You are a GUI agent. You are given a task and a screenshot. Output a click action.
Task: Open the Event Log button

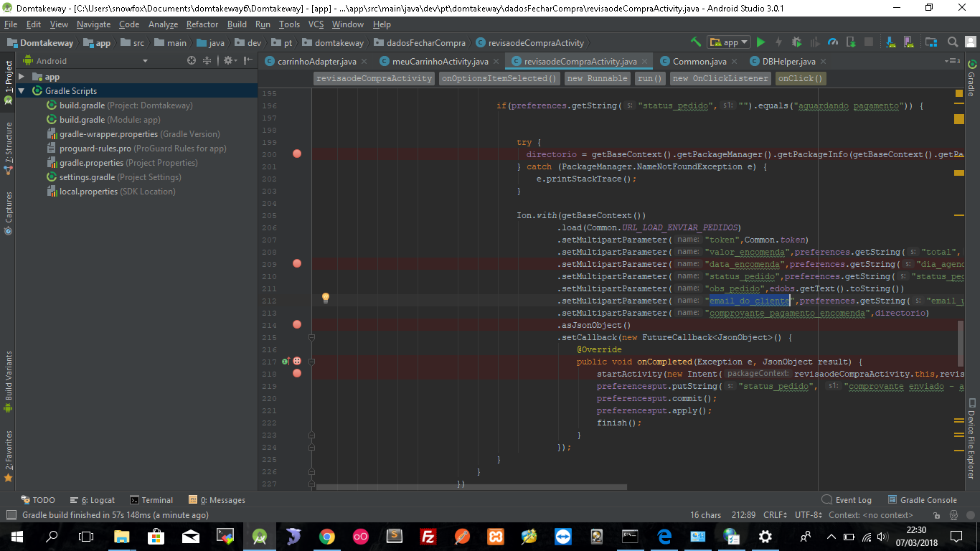(x=847, y=500)
